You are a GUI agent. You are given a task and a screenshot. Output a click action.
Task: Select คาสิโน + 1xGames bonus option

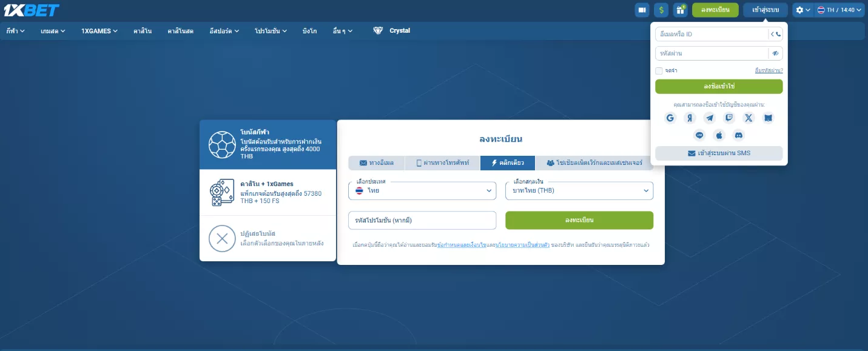click(x=267, y=192)
